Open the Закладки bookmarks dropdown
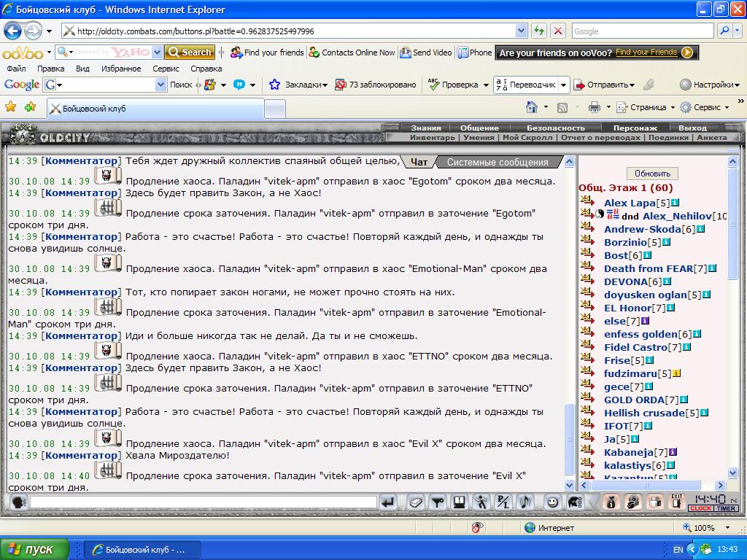 pos(299,85)
